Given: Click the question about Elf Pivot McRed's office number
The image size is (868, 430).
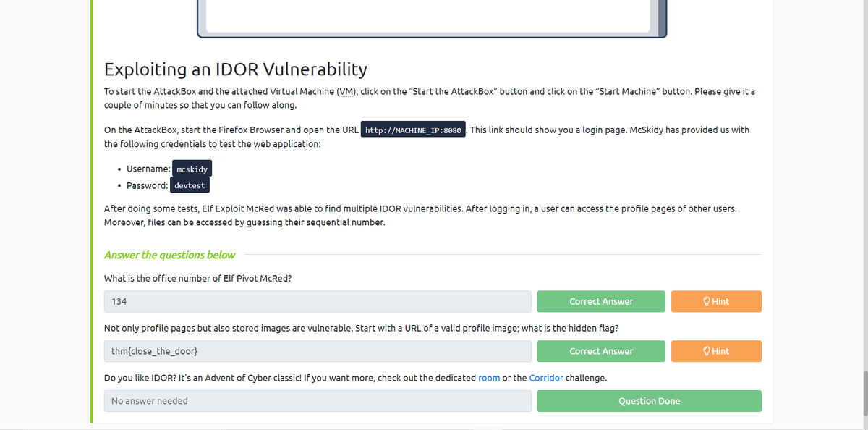Looking at the screenshot, I should pos(198,278).
